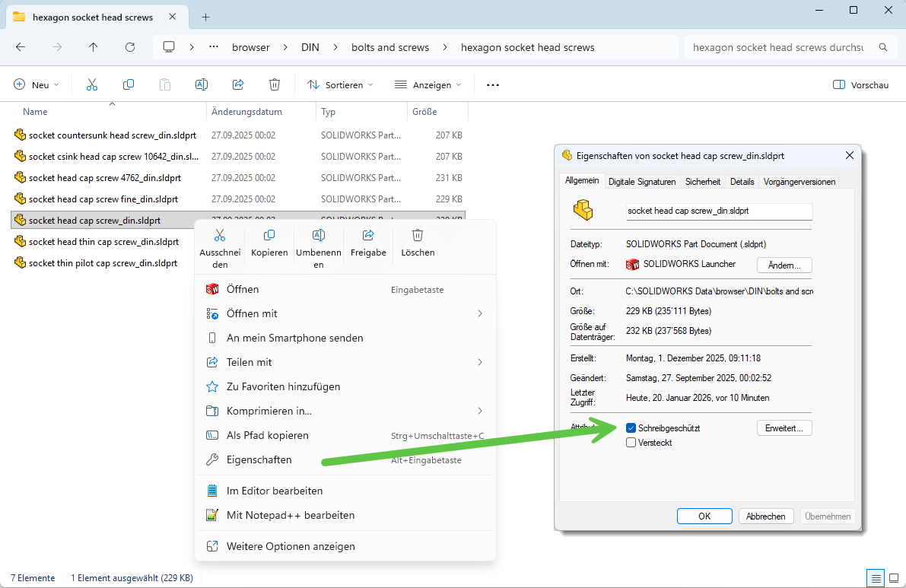
Task: Click the Freigabe share icon in context menu
Action: [x=368, y=236]
